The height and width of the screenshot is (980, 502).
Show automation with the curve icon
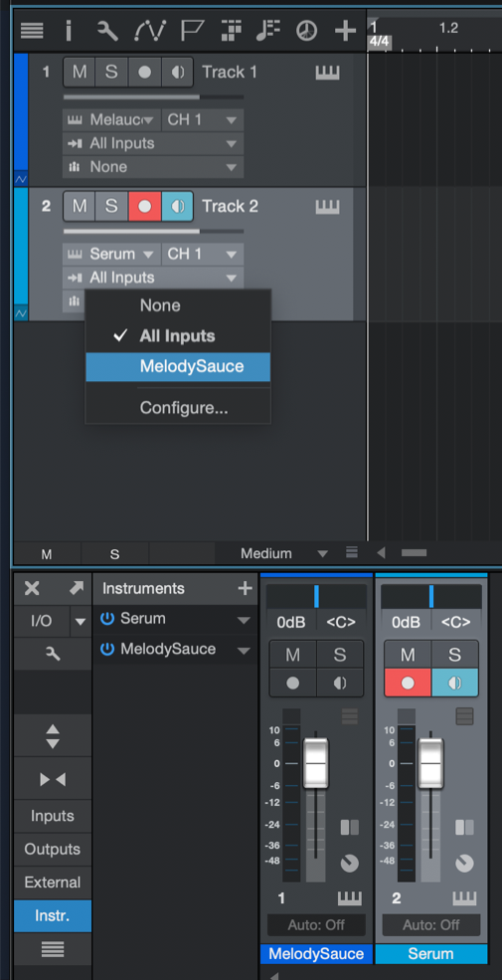150,30
